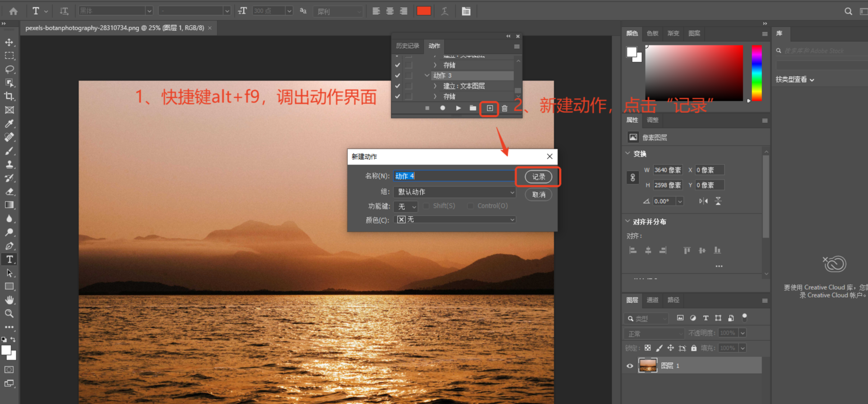
Task: Click the red text color swatch
Action: (x=423, y=11)
